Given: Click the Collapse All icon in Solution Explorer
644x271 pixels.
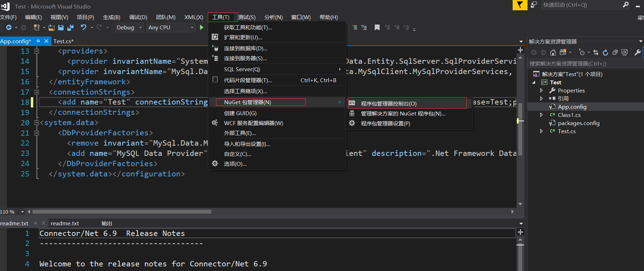Looking at the screenshot, I should (x=615, y=52).
